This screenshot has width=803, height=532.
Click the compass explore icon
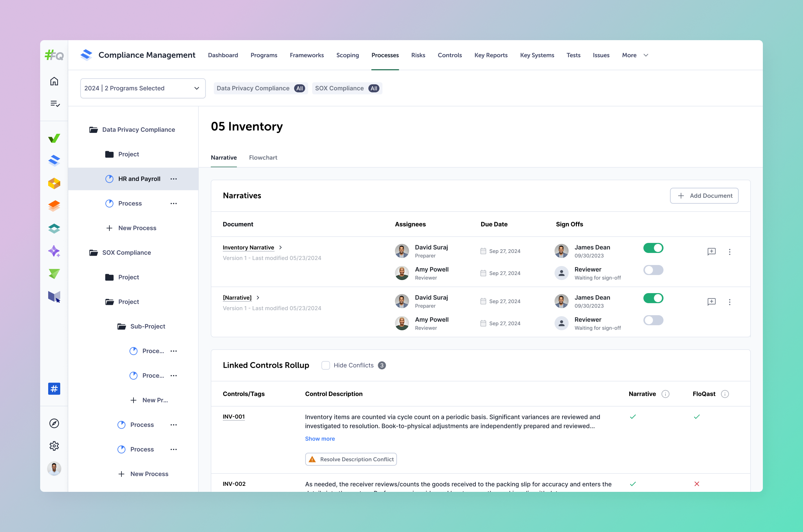pos(54,424)
